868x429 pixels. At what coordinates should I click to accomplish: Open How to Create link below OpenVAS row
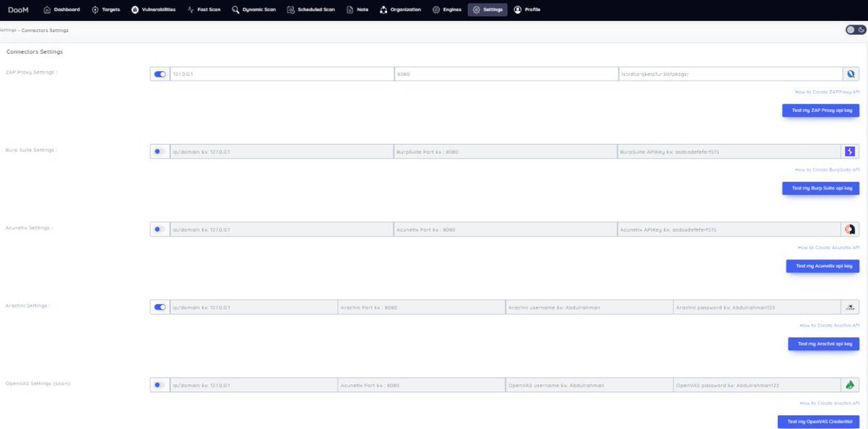coord(830,402)
